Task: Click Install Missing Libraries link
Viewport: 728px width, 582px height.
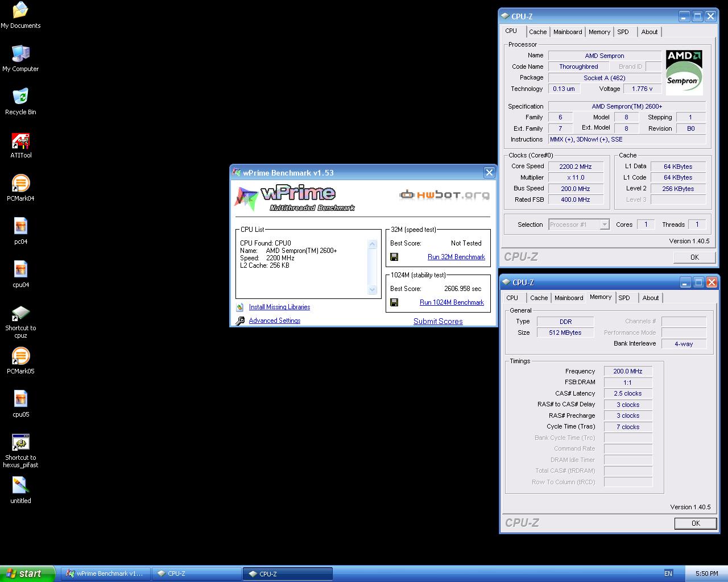Action: pos(279,307)
